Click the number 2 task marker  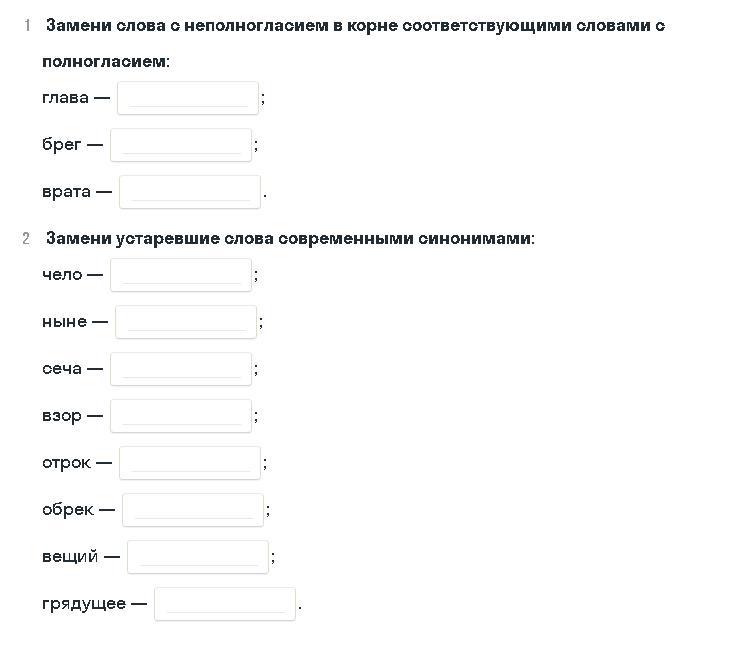pyautogui.click(x=26, y=238)
